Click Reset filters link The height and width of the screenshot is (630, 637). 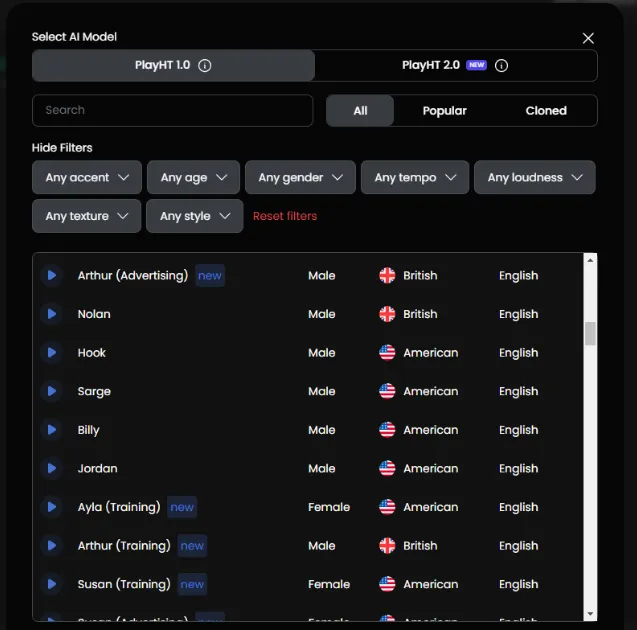coord(285,216)
